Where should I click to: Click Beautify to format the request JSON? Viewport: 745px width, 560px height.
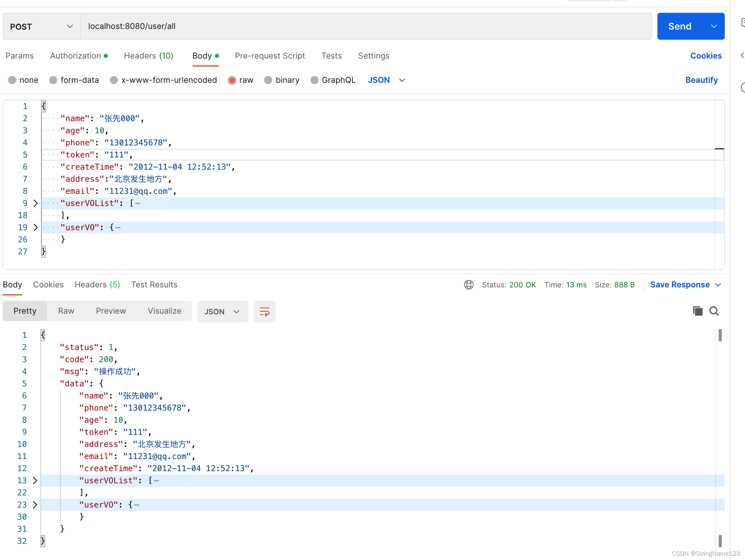click(x=702, y=80)
